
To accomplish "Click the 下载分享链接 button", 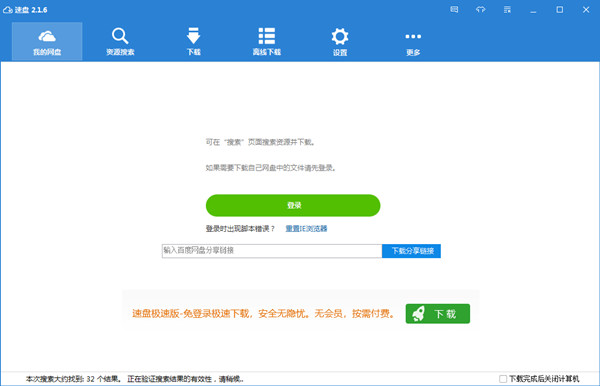I will [411, 251].
